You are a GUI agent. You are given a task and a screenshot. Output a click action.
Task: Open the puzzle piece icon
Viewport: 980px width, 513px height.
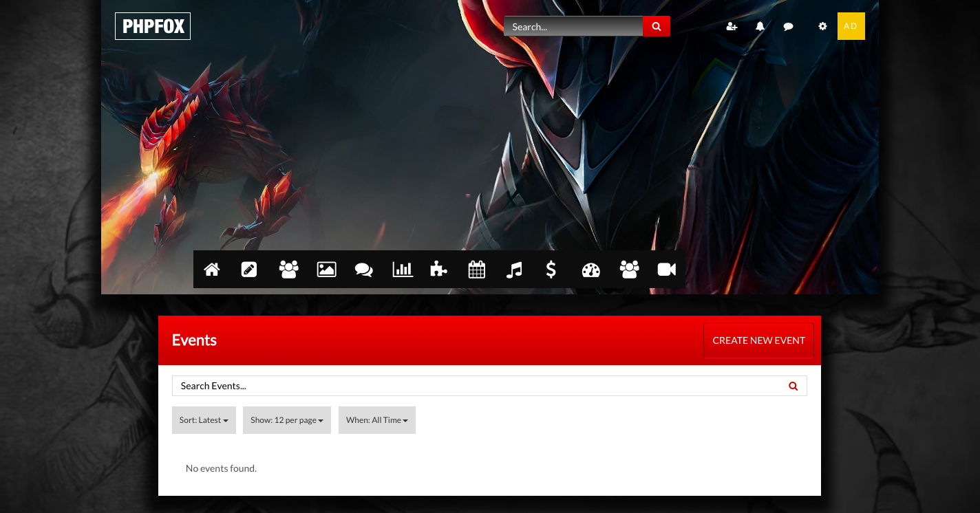pyautogui.click(x=438, y=270)
